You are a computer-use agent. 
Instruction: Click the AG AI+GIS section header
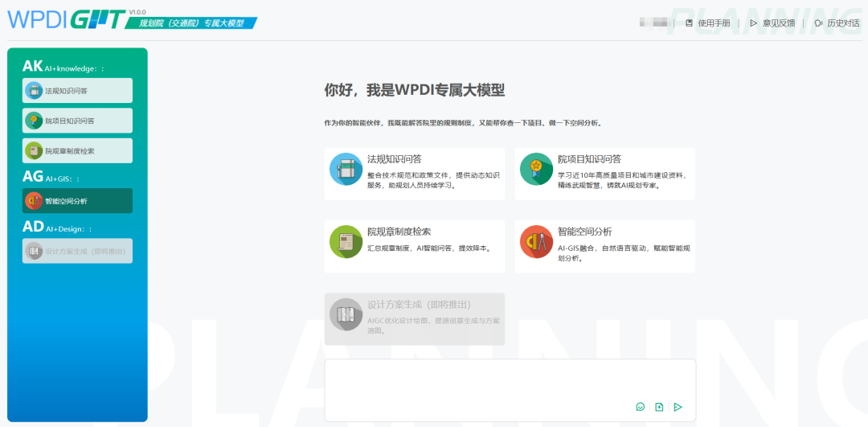pyautogui.click(x=51, y=177)
